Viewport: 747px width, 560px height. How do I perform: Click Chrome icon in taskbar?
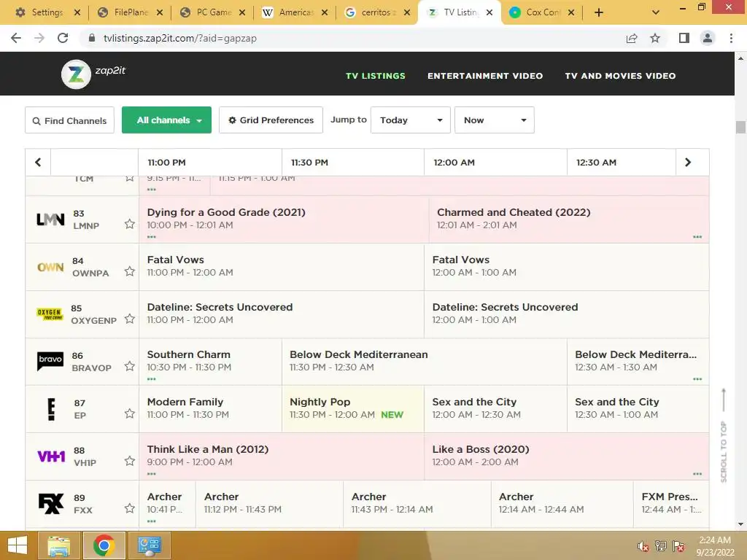click(104, 545)
